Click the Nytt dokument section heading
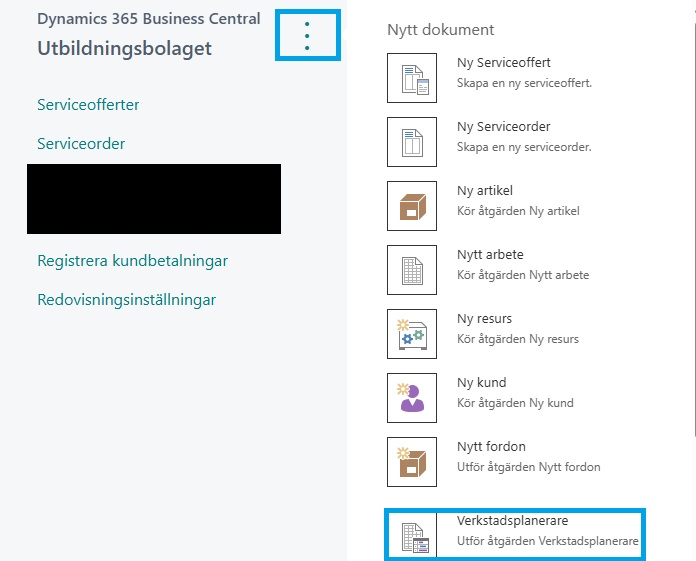The width and height of the screenshot is (696, 561). 440,30
